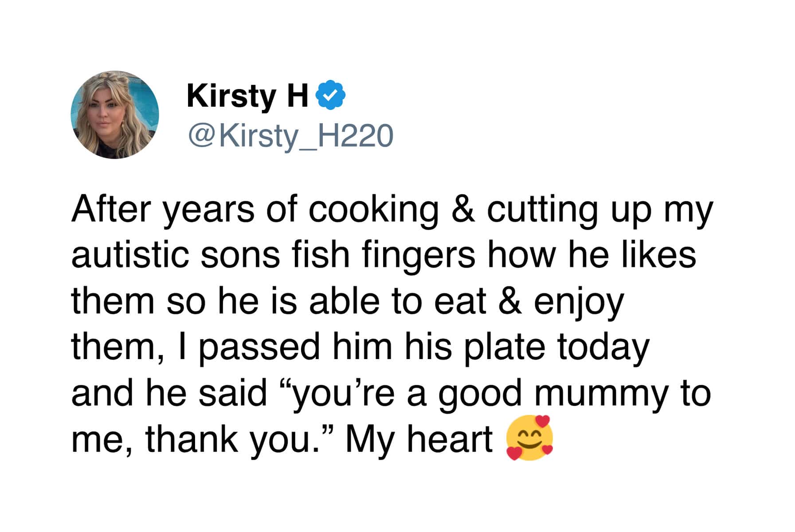Click the word "cutting" in the tweet
The image size is (795, 532).
(542, 210)
